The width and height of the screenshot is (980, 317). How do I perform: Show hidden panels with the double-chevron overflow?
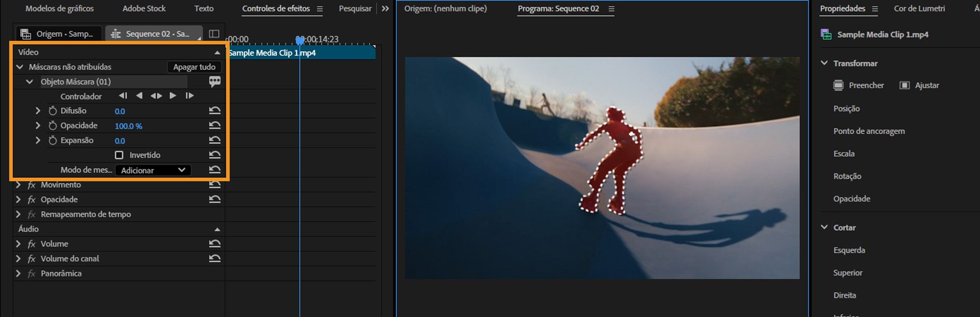(385, 9)
